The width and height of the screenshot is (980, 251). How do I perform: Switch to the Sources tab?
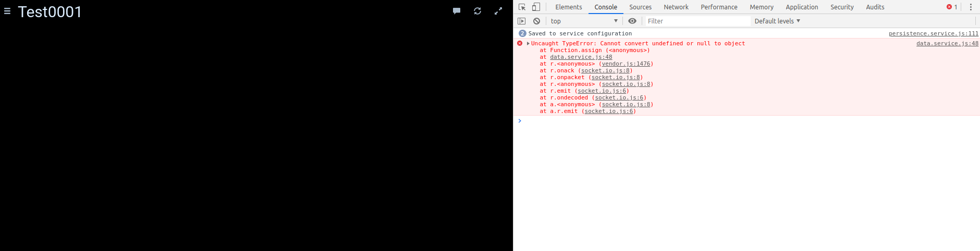point(640,7)
